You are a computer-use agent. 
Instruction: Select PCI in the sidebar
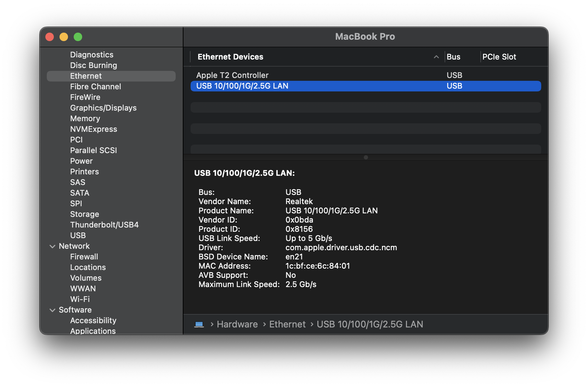(76, 140)
